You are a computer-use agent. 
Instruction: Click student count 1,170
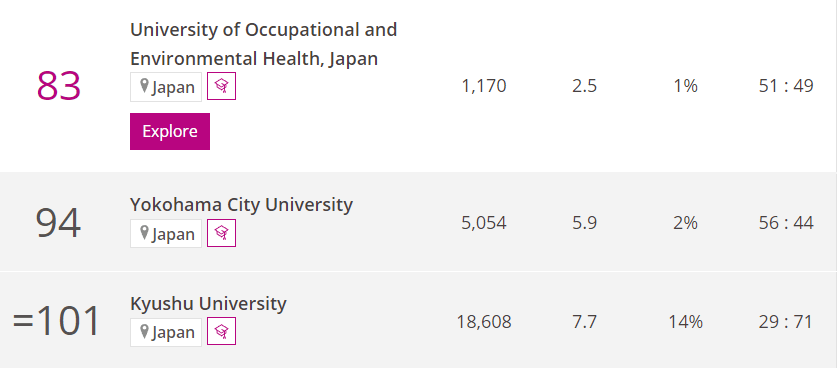[x=484, y=86]
